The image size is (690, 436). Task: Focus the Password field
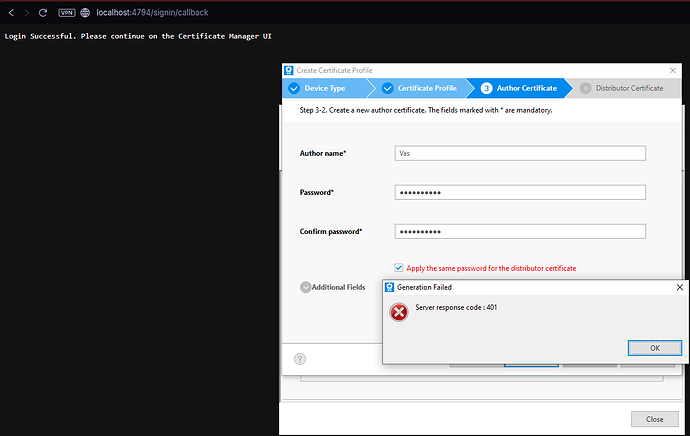click(x=520, y=192)
